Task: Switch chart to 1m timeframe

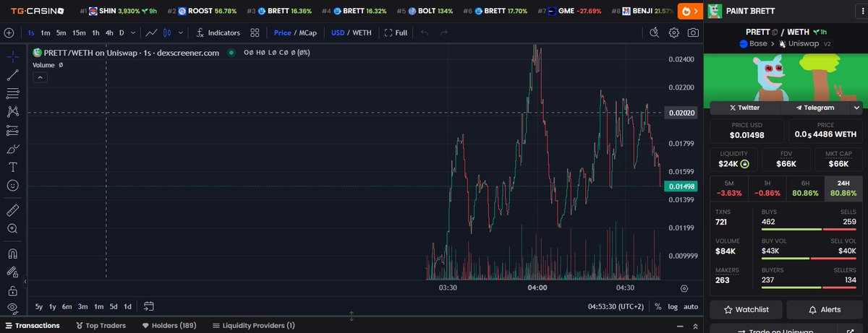Action: 46,33
